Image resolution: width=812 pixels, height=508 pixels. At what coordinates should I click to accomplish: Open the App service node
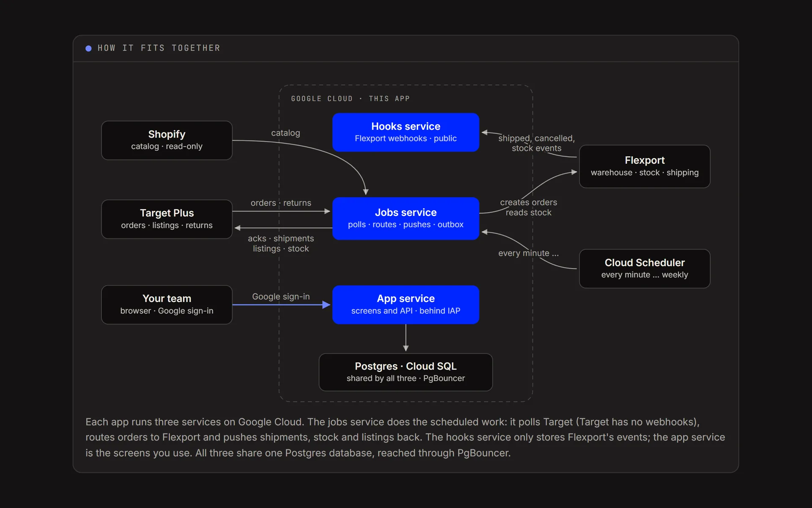tap(406, 304)
